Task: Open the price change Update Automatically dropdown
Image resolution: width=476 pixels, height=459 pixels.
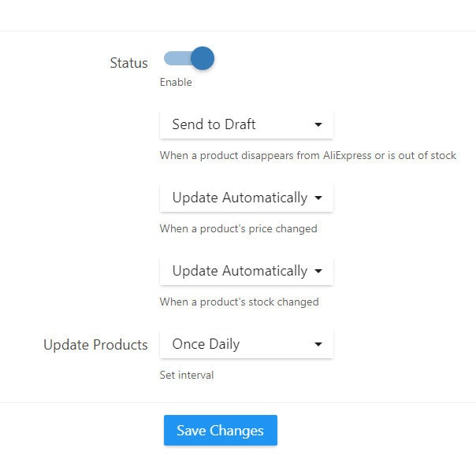Action: tap(246, 198)
